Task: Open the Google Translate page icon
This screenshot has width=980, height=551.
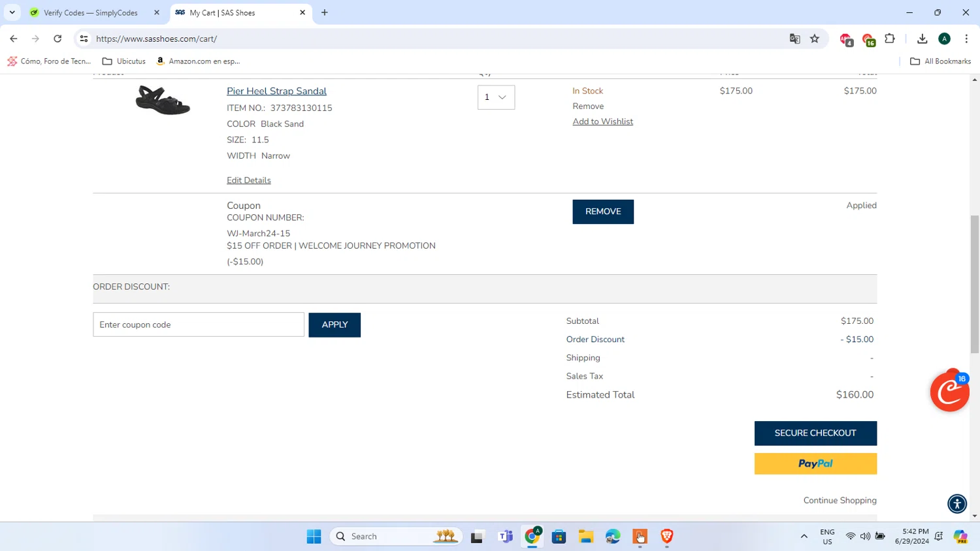Action: click(794, 39)
